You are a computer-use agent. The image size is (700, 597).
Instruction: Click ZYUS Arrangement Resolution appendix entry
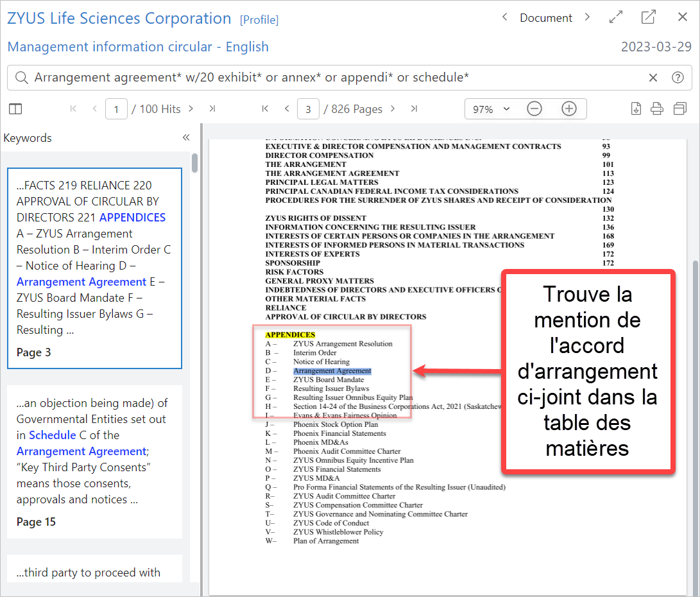343,344
